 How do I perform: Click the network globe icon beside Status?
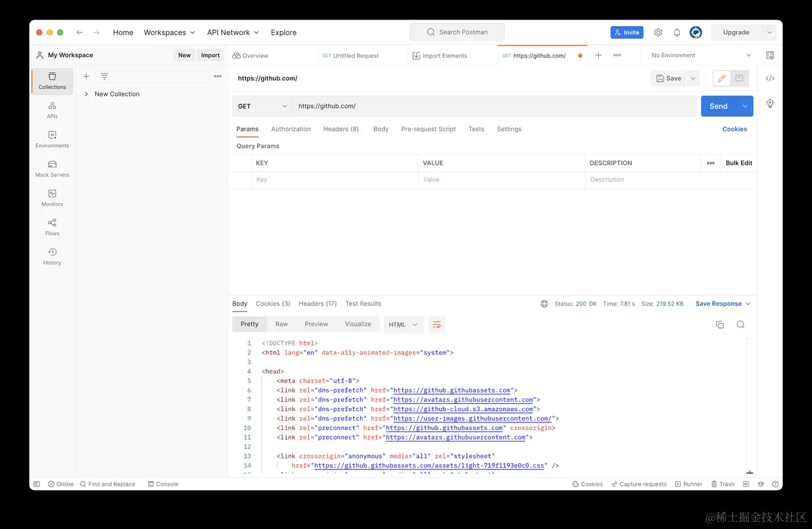click(544, 304)
